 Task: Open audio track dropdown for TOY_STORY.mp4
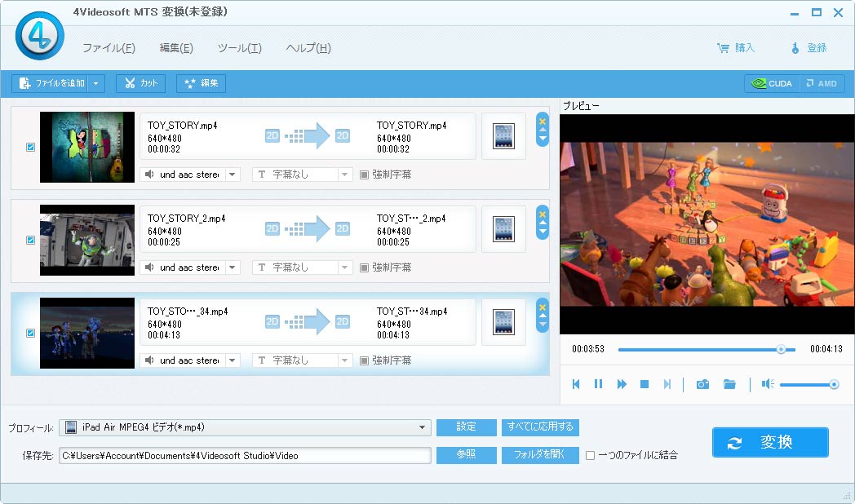pyautogui.click(x=233, y=175)
